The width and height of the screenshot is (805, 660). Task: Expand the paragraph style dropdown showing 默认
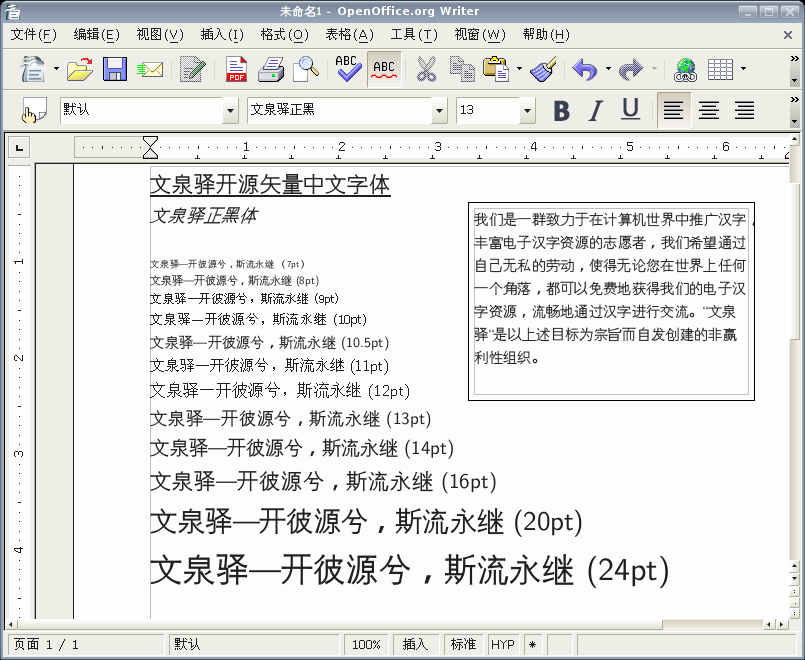(231, 110)
